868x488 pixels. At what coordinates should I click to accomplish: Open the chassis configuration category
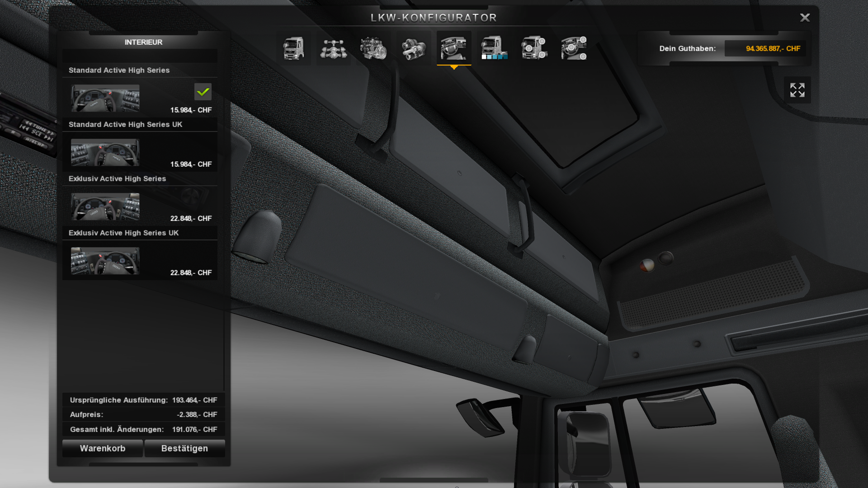click(334, 48)
